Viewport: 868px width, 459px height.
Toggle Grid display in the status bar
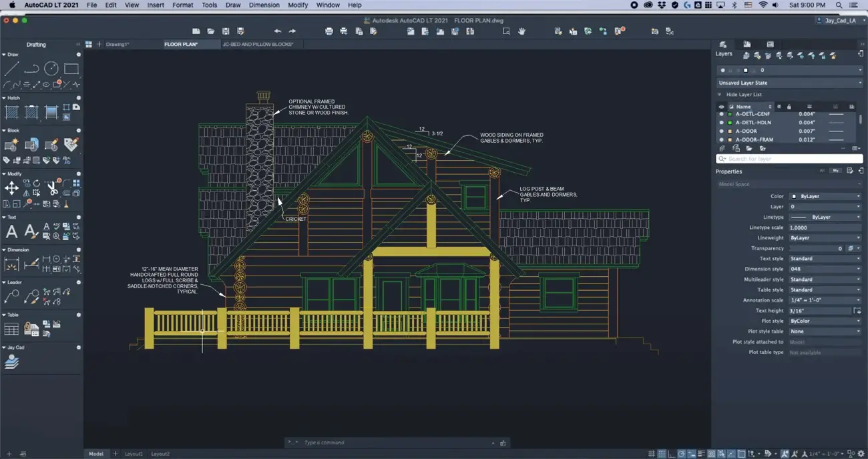[651, 453]
